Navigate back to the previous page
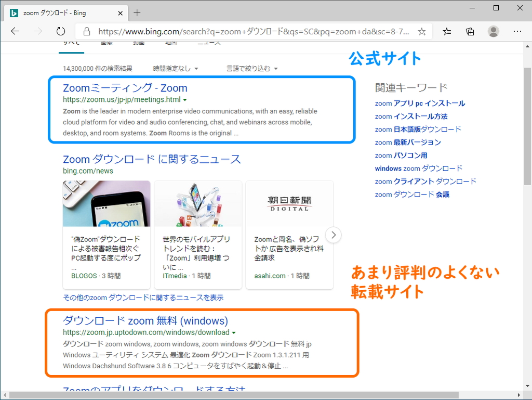532x400 pixels. pyautogui.click(x=15, y=31)
